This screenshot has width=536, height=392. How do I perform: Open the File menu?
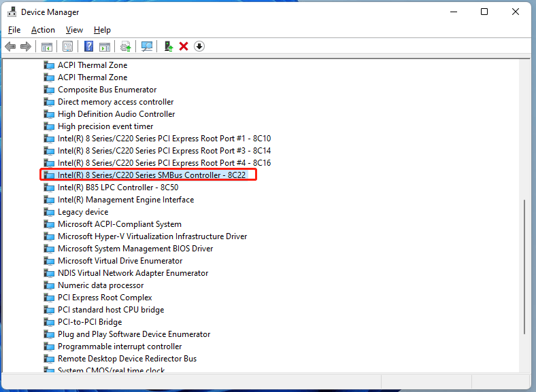coord(14,30)
